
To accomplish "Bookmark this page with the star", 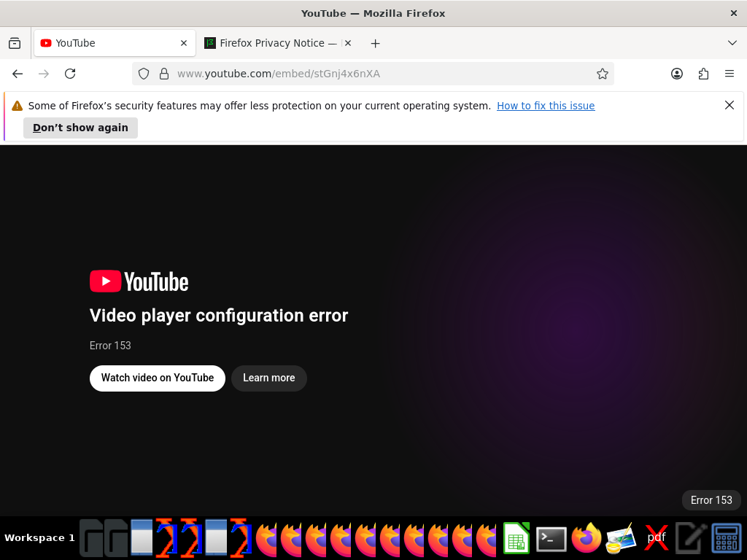I will 602,74.
